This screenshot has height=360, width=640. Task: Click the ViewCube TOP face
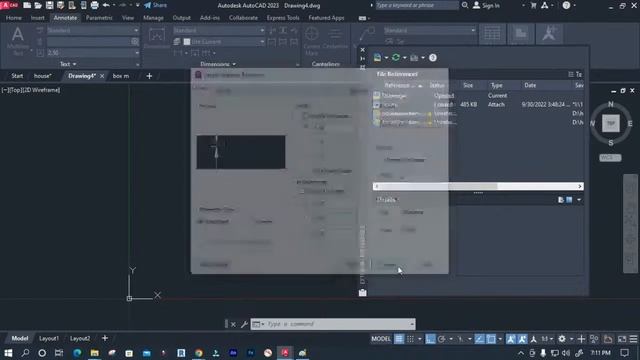611,123
